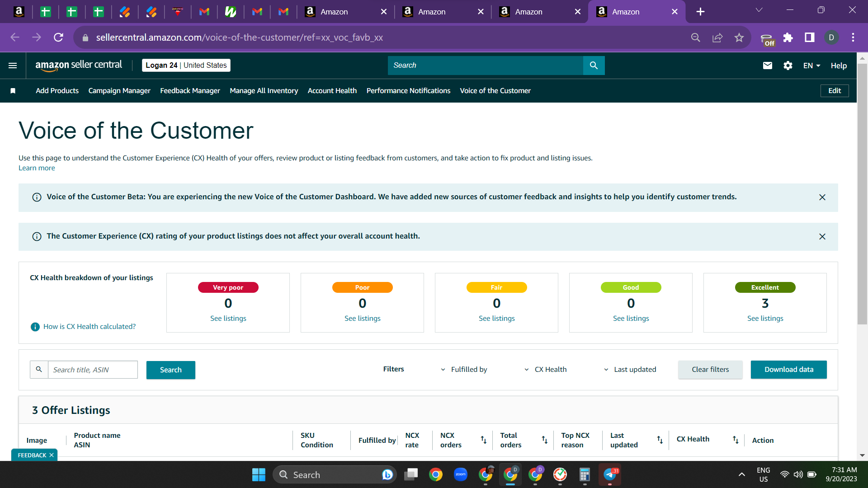The image size is (868, 488).
Task: Click the share page icon in address bar
Action: click(717, 38)
